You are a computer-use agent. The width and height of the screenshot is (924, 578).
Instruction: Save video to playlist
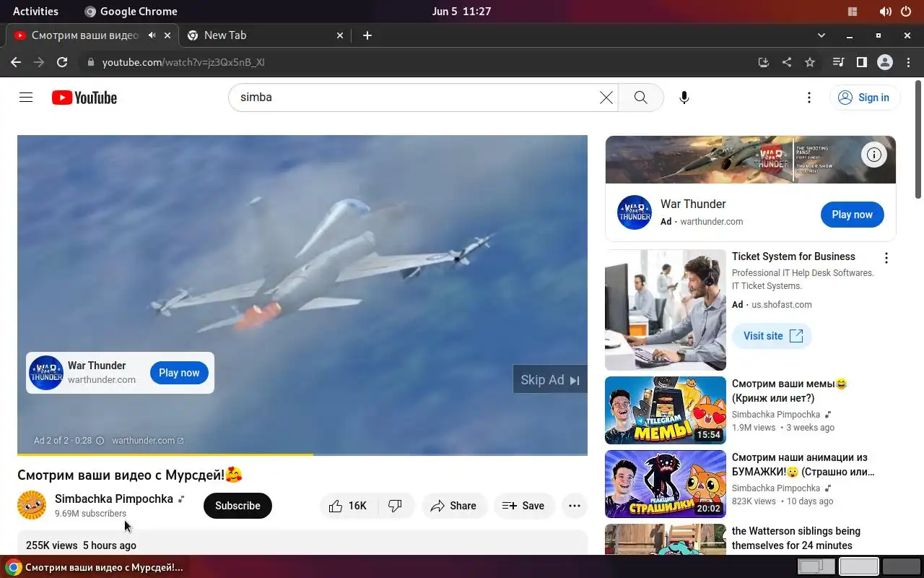coord(524,506)
